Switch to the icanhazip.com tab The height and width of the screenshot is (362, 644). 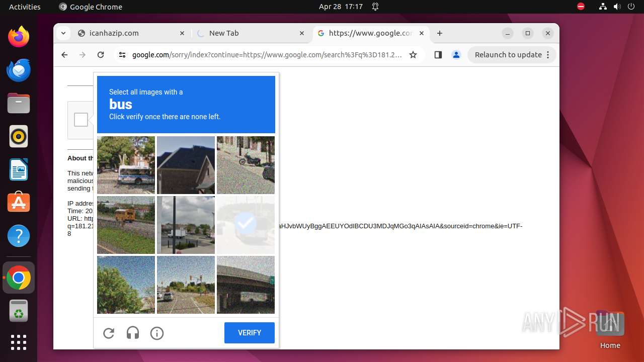click(131, 33)
